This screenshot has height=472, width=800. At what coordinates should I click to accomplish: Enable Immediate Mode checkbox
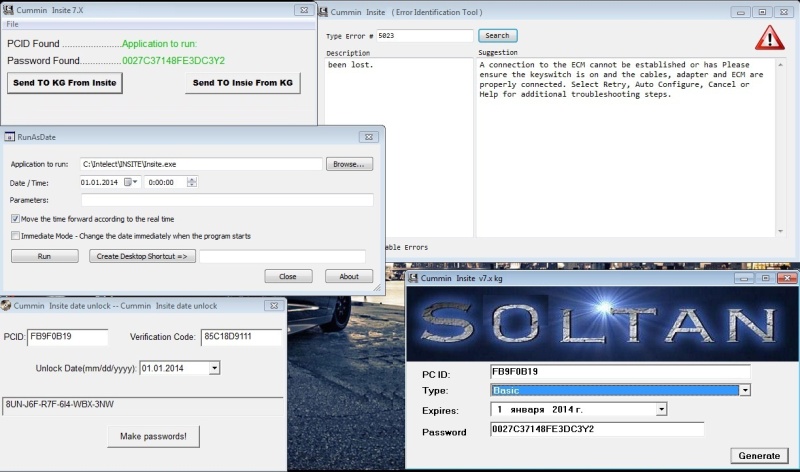coord(15,236)
